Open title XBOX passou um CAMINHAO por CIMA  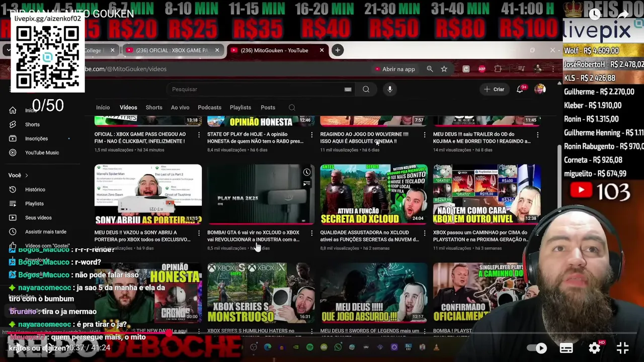480,236
